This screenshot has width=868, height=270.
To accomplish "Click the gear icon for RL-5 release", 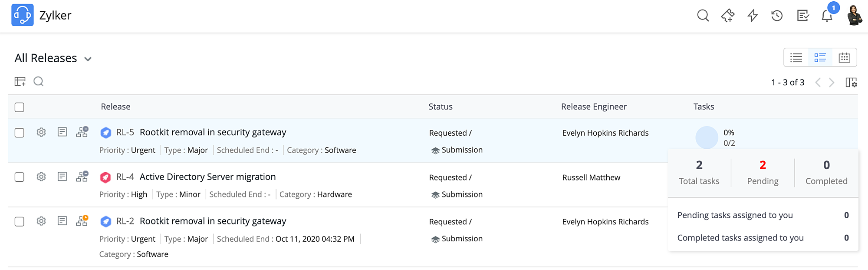I will (41, 132).
